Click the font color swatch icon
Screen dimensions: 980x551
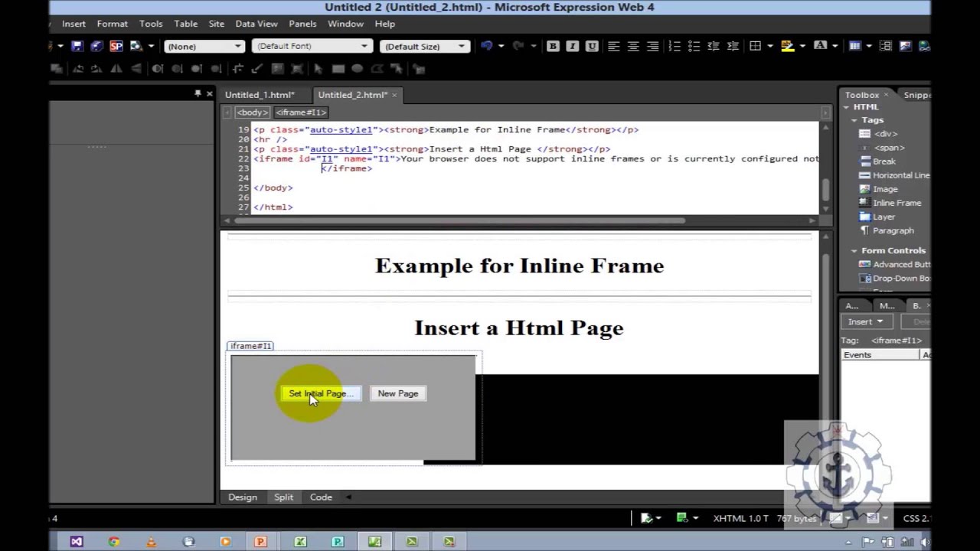[x=820, y=46]
